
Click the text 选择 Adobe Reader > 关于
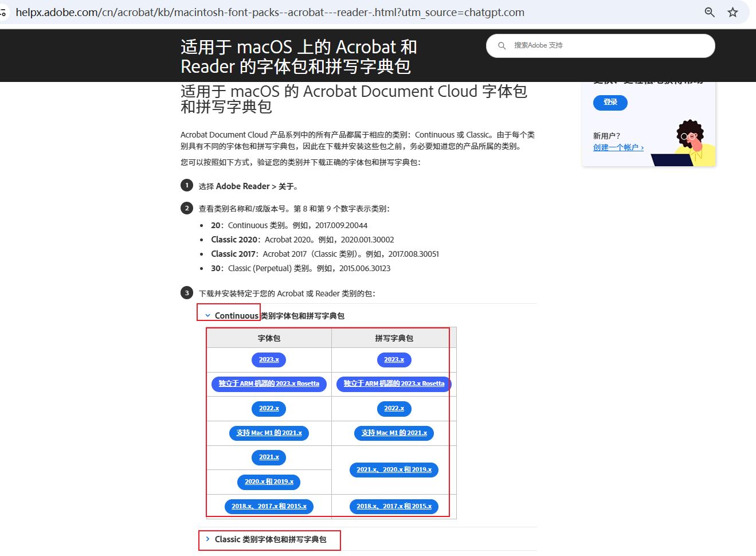pyautogui.click(x=248, y=186)
